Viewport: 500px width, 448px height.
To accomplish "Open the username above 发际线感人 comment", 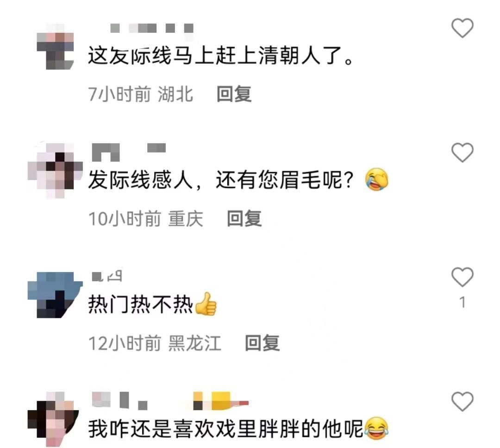I will point(129,152).
